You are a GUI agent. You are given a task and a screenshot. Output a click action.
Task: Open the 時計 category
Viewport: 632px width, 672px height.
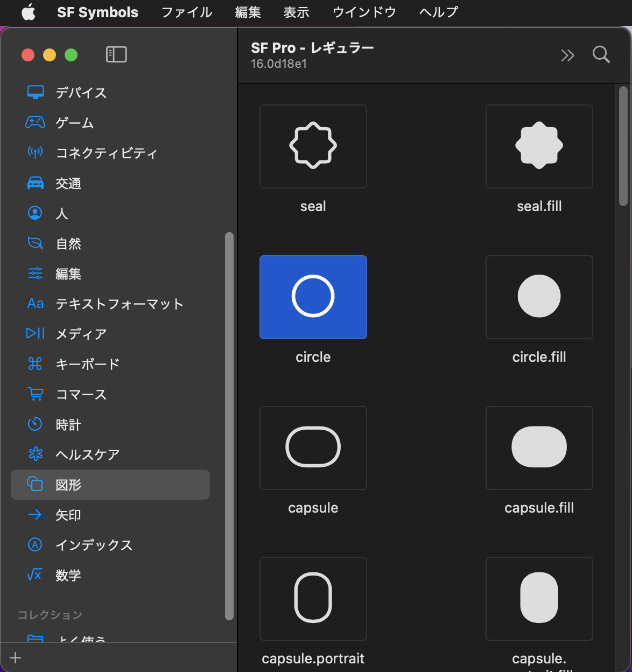(x=110, y=424)
